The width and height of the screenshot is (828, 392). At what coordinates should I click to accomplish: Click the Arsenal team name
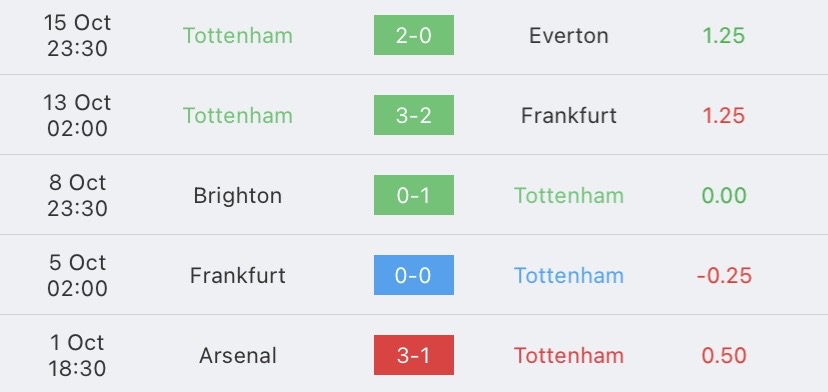click(x=238, y=356)
